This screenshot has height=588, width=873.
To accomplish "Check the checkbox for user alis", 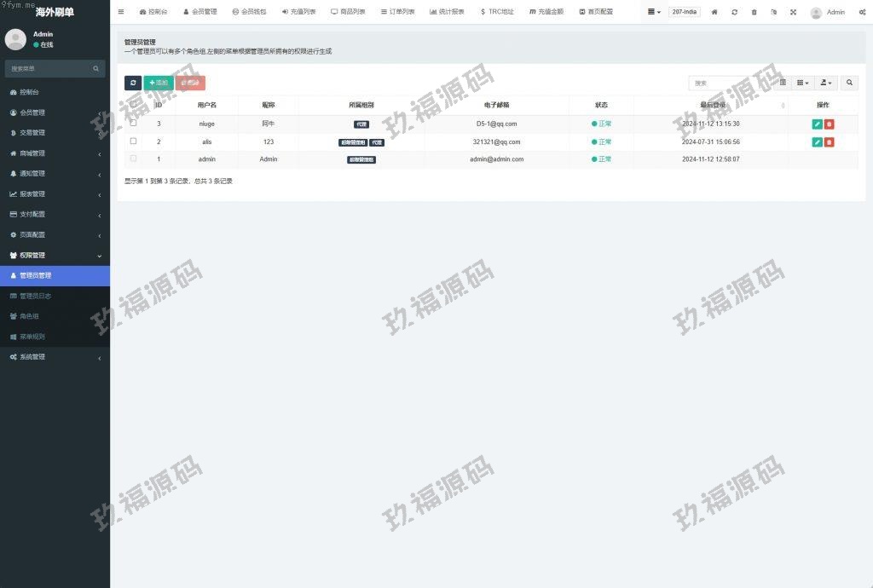I will coord(133,141).
